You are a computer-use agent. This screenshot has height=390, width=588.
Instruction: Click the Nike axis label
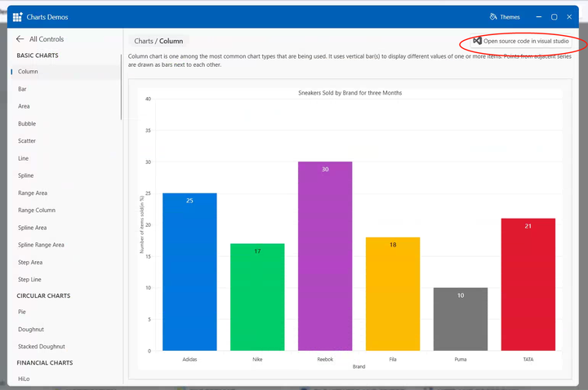tap(257, 359)
